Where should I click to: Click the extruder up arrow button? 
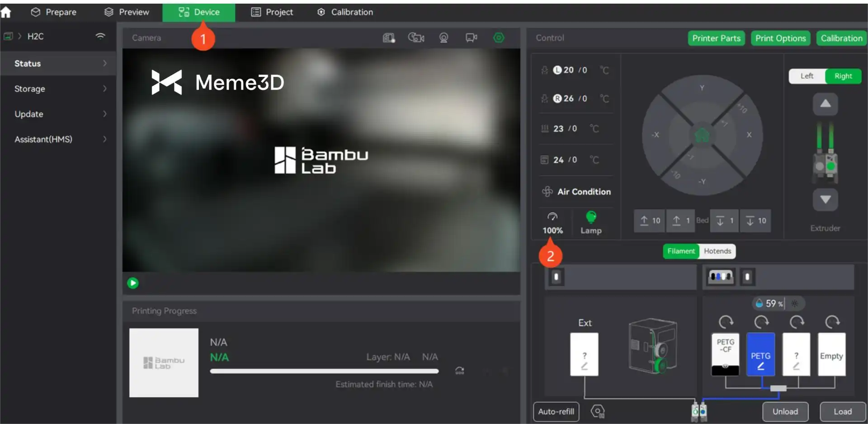(x=825, y=104)
